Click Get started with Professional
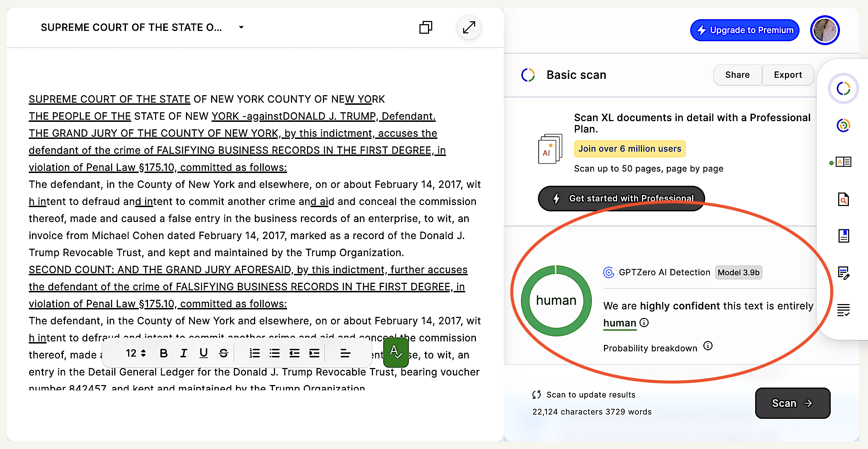 621,198
